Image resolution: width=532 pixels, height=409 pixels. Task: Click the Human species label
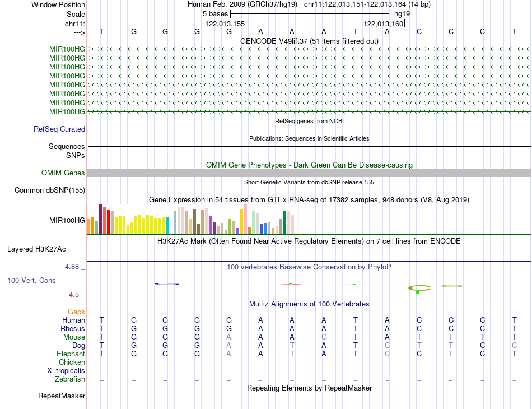73,320
